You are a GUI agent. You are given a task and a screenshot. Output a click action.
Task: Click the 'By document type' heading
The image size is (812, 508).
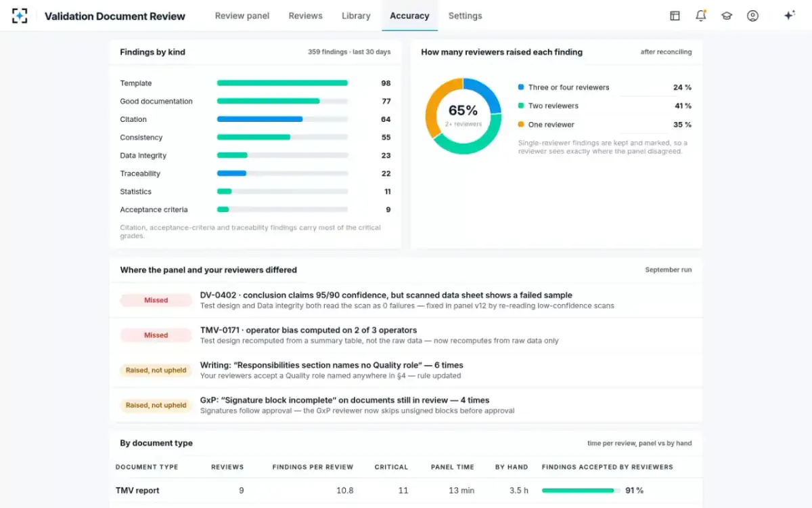[156, 443]
